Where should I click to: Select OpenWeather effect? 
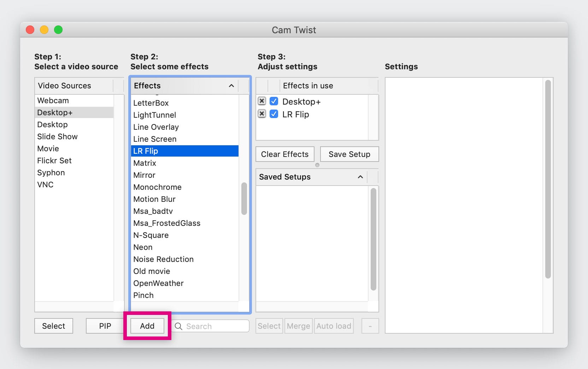point(185,283)
